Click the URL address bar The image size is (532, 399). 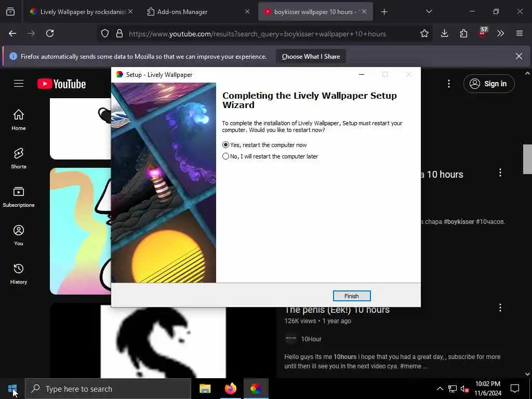click(257, 34)
